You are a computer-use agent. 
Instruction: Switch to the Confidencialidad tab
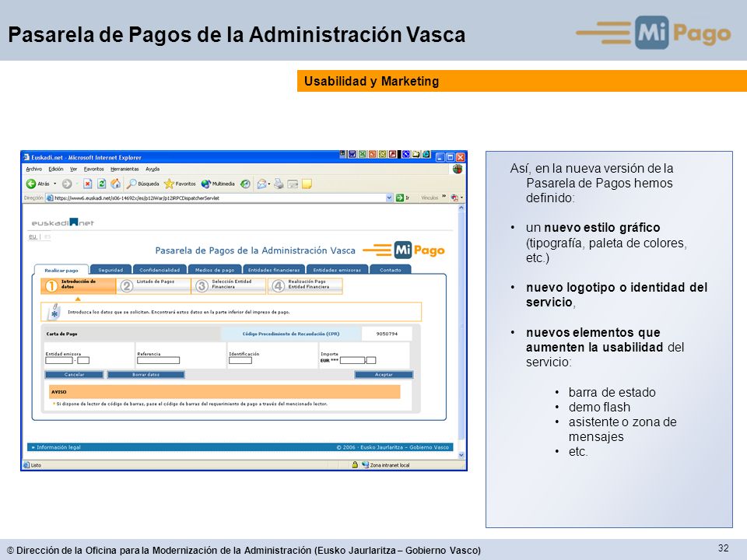[x=160, y=270]
